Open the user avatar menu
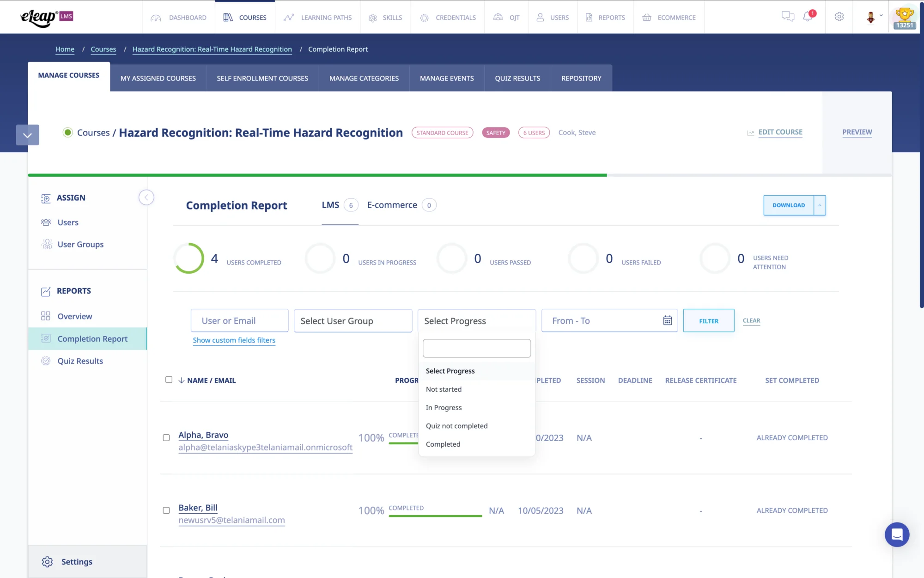Viewport: 924px width, 578px height. (x=874, y=17)
